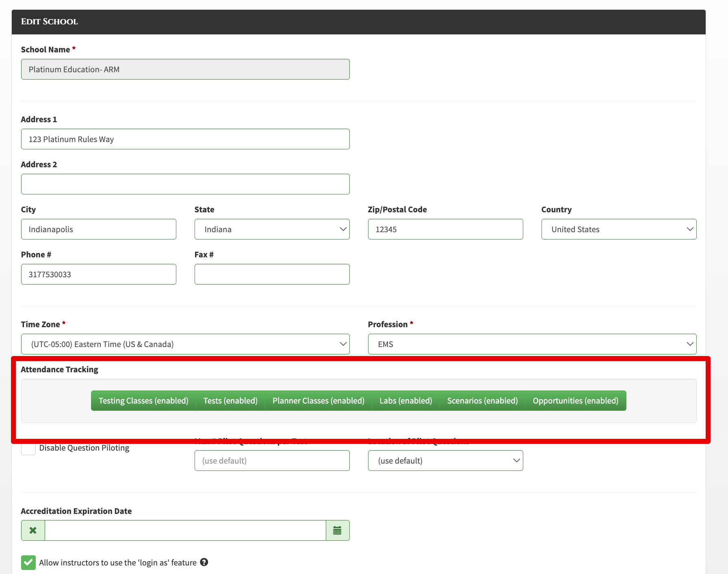Image resolution: width=728 pixels, height=574 pixels.
Task: Check the Disable Question Piloting checkbox
Action: coord(28,448)
